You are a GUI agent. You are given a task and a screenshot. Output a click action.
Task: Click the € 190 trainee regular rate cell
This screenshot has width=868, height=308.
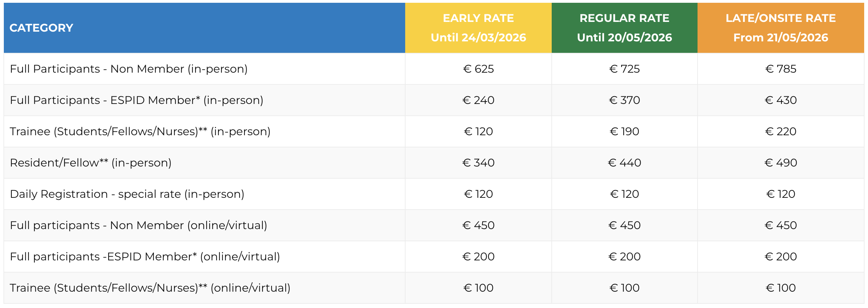click(624, 131)
